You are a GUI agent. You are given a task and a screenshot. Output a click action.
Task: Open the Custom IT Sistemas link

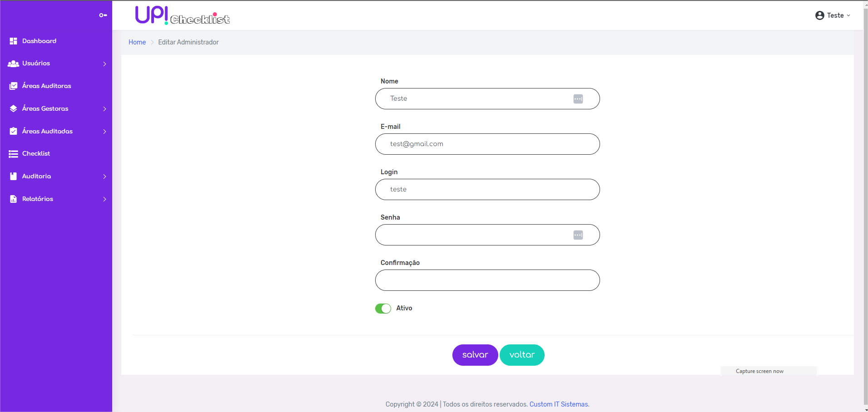559,404
